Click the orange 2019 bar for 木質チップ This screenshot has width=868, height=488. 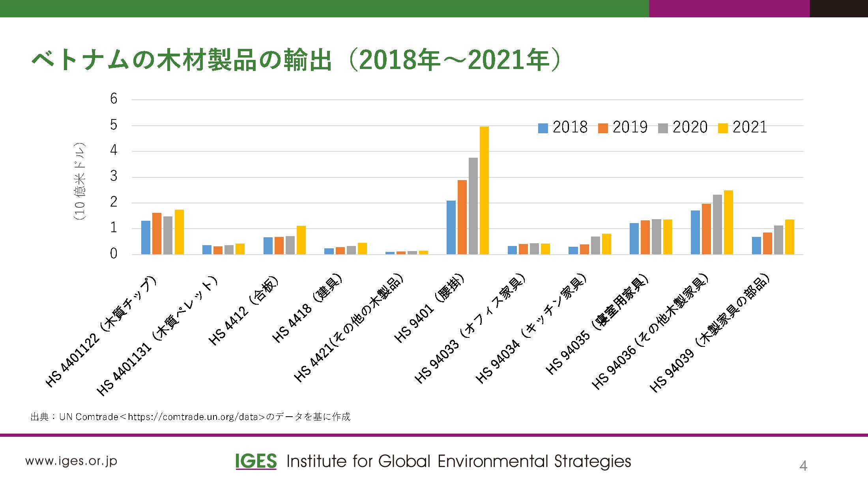click(x=157, y=233)
